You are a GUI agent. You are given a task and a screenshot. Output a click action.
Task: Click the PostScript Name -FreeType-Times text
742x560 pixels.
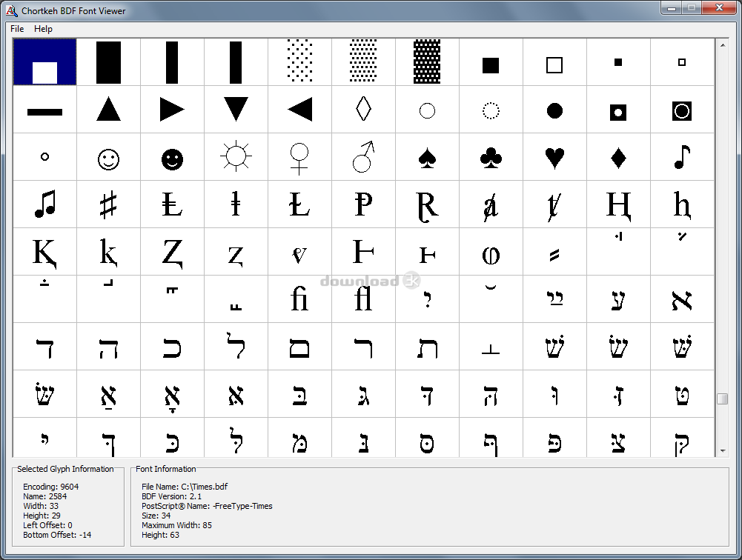pyautogui.click(x=207, y=506)
